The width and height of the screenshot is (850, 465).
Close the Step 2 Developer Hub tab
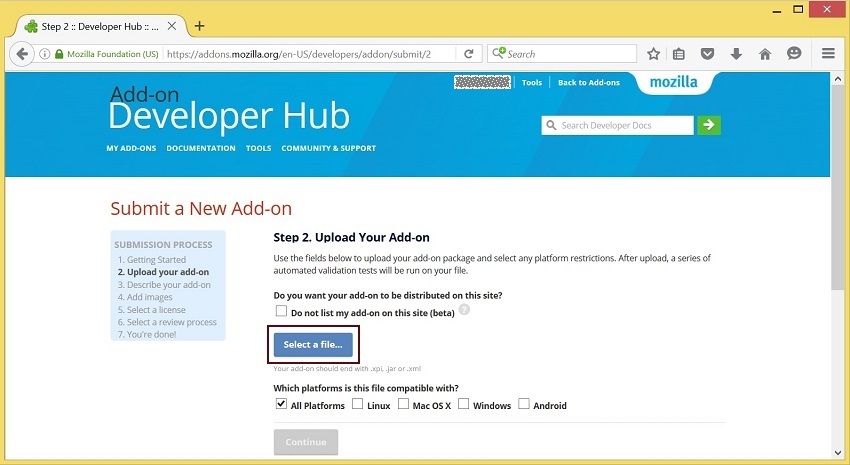[171, 25]
